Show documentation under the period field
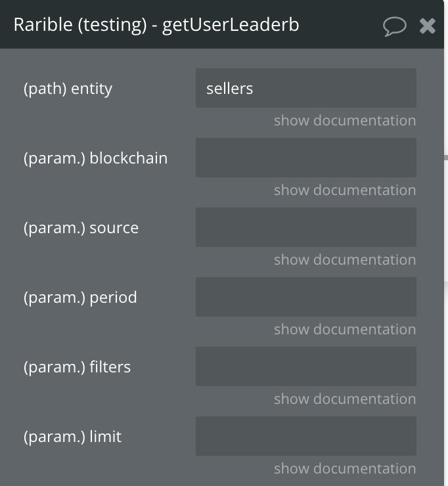Viewport: 448px width, 486px height. click(x=345, y=329)
